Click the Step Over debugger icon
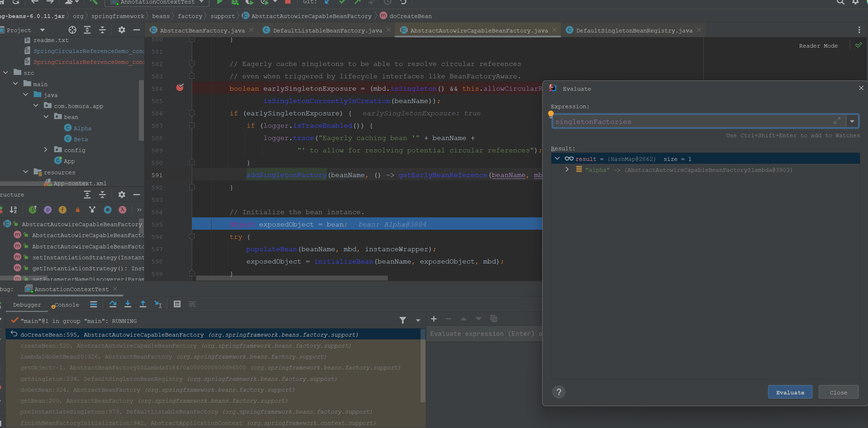The image size is (868, 428). coord(113,304)
